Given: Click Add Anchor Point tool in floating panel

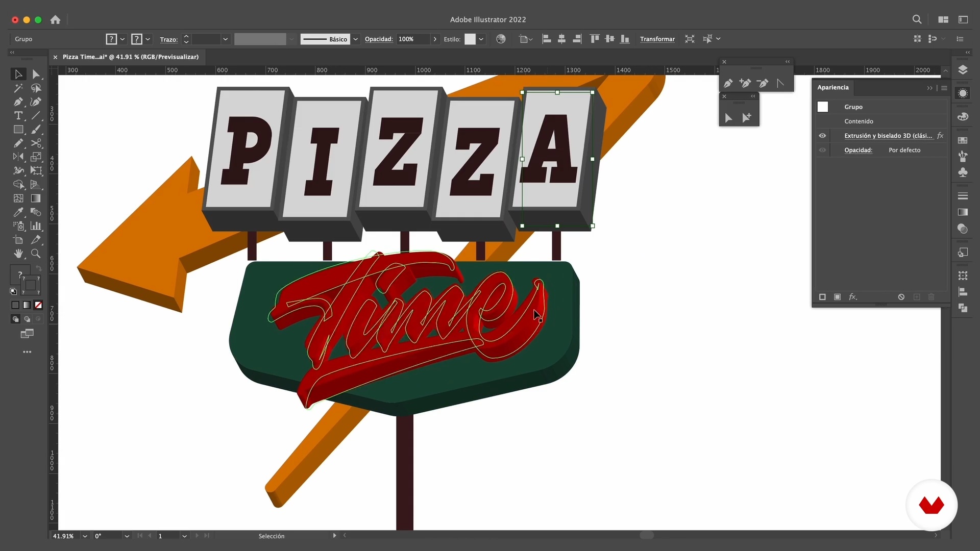Looking at the screenshot, I should tap(745, 83).
